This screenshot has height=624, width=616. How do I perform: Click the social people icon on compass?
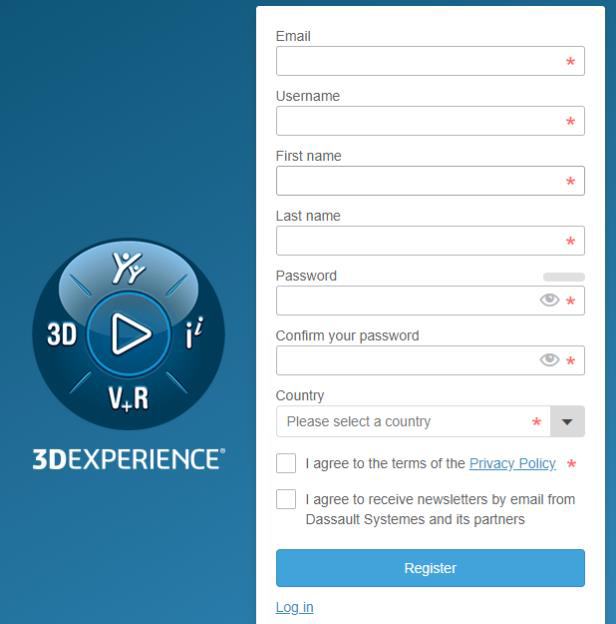(129, 268)
